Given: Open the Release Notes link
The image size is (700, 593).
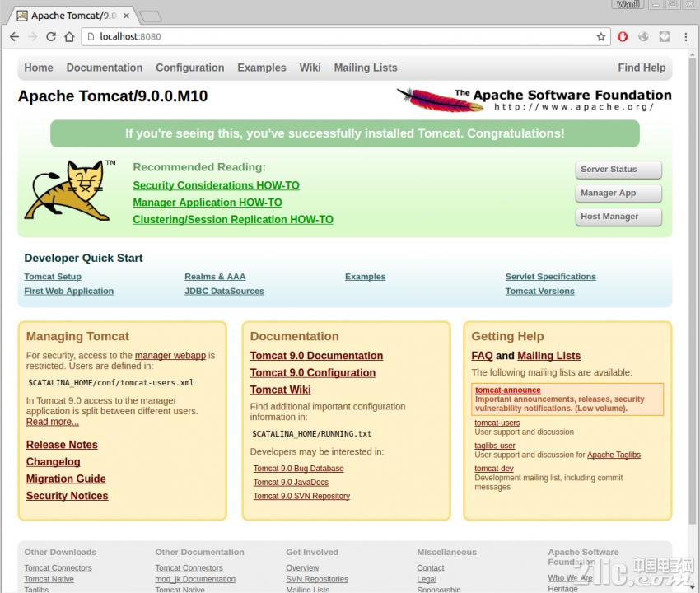Looking at the screenshot, I should click(x=62, y=445).
